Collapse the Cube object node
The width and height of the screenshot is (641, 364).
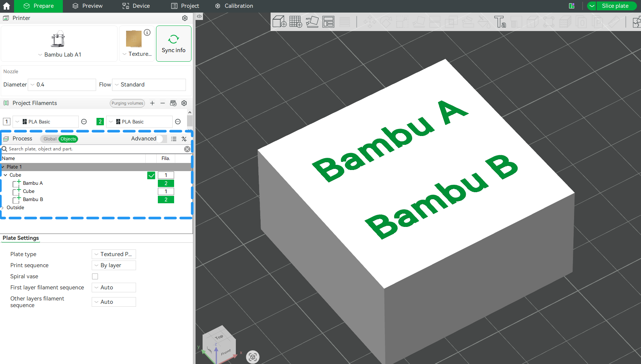click(x=6, y=175)
